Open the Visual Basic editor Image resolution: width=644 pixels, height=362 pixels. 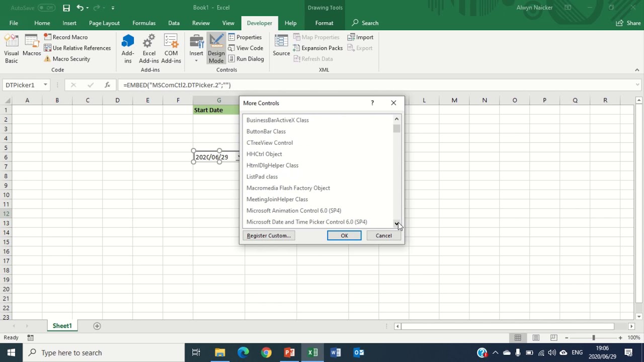click(x=11, y=48)
